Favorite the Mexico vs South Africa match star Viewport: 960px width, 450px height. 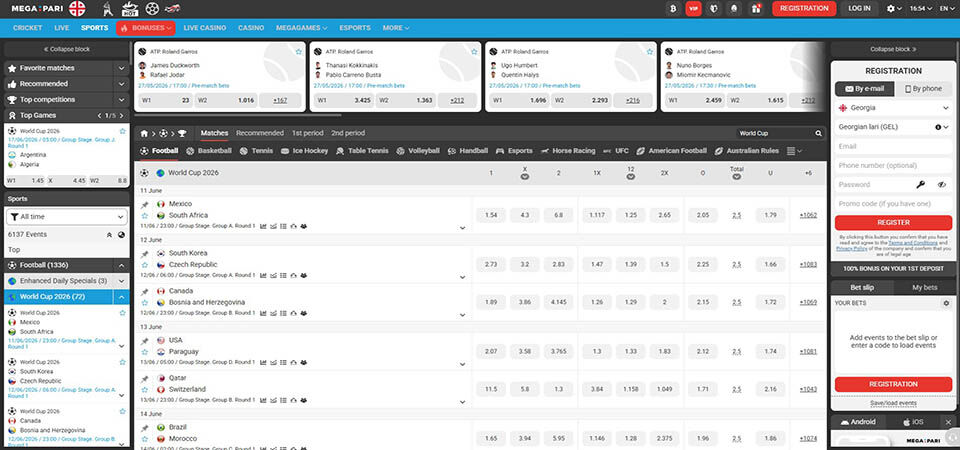coord(145,216)
